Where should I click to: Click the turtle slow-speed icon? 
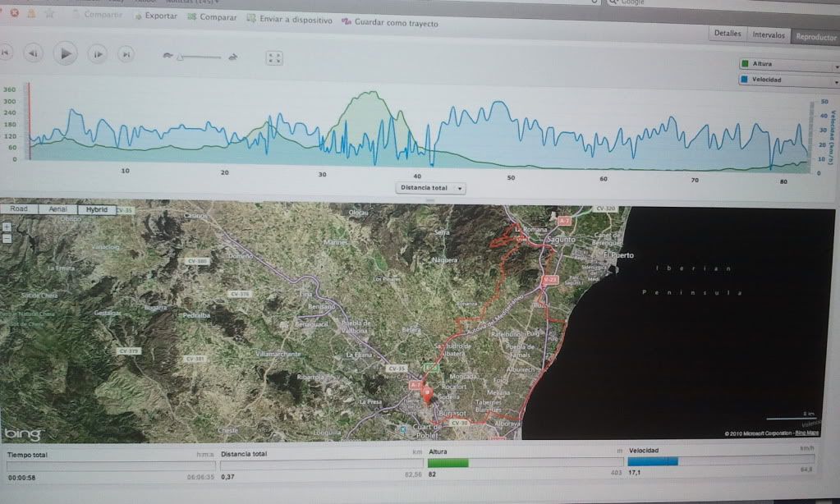click(x=168, y=56)
